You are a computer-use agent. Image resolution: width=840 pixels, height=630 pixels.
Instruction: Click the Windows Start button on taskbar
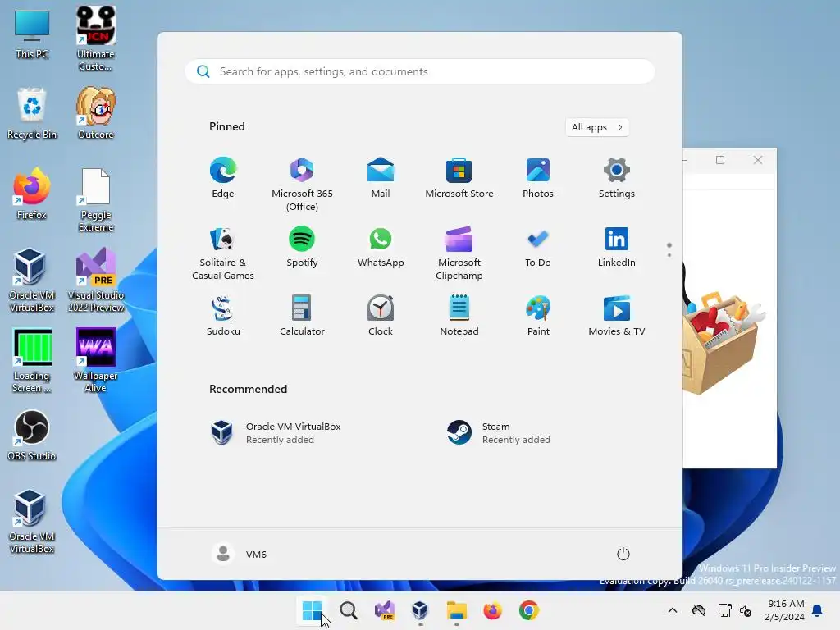tap(312, 610)
